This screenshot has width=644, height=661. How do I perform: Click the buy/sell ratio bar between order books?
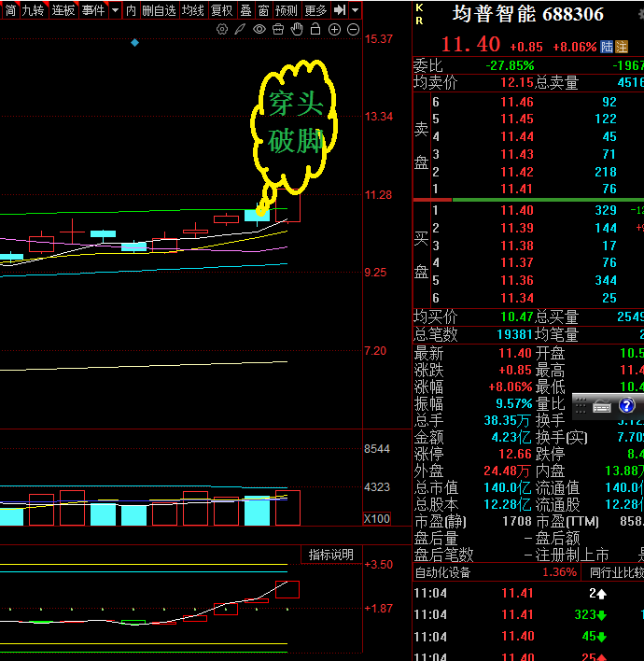point(528,200)
